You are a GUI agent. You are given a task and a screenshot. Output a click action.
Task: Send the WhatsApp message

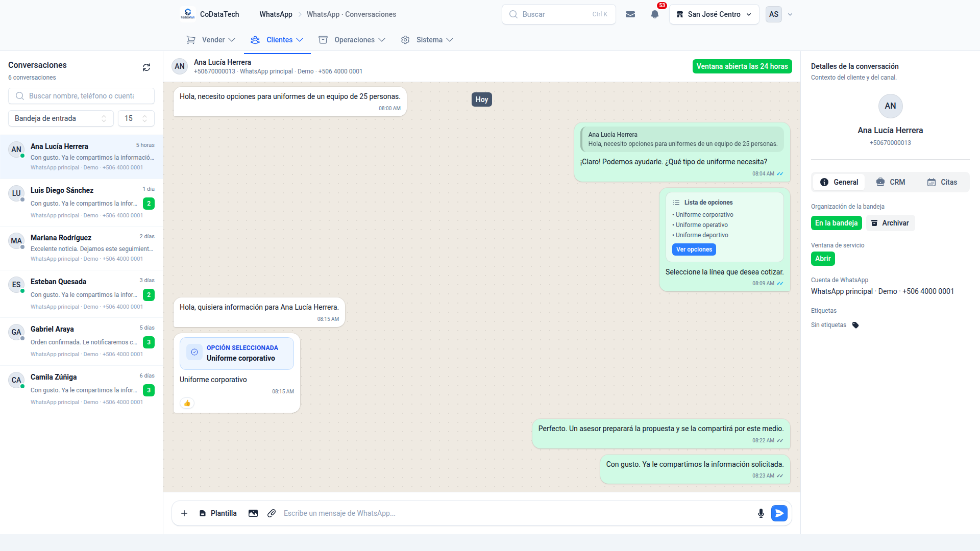point(779,513)
